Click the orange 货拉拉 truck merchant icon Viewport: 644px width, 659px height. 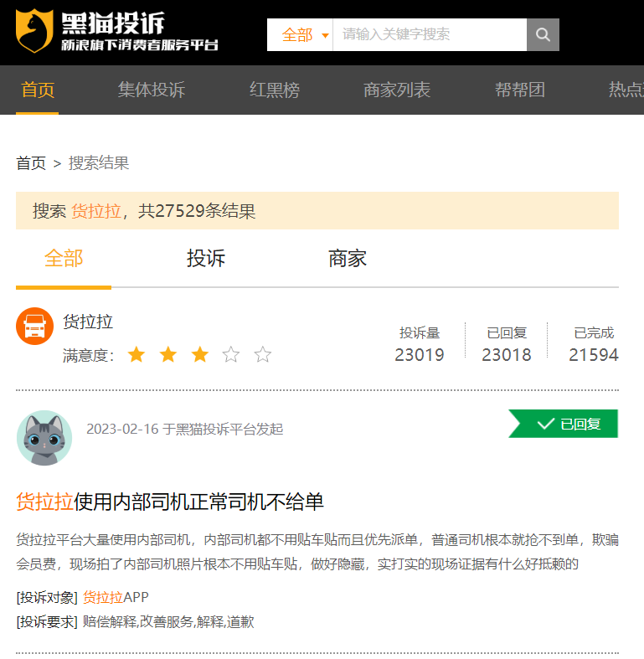pos(35,326)
